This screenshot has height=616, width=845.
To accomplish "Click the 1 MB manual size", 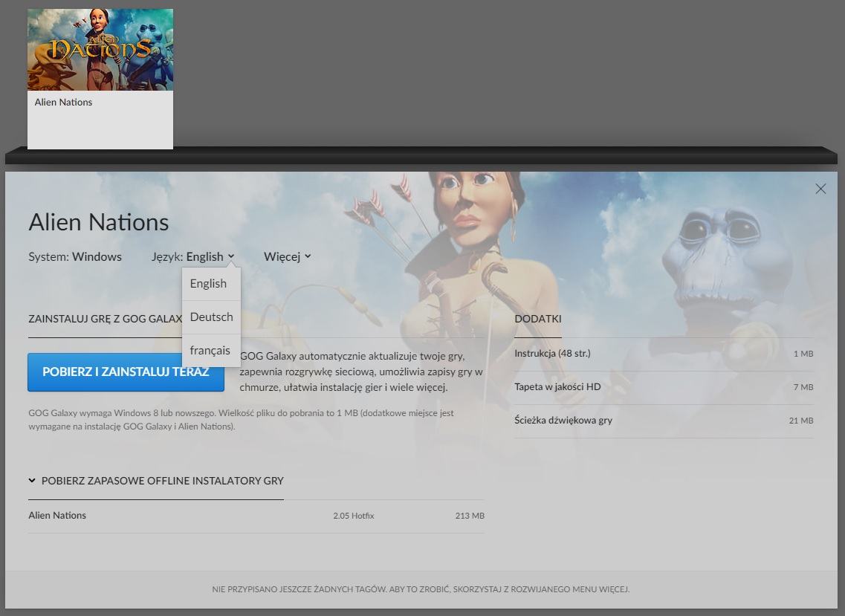I will (x=803, y=354).
